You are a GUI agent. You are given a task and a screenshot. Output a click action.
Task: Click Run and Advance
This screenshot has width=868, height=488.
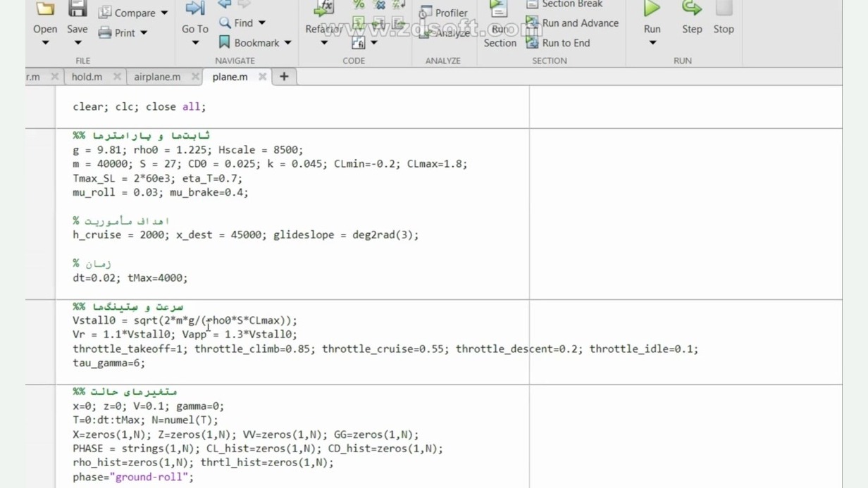[x=572, y=23]
